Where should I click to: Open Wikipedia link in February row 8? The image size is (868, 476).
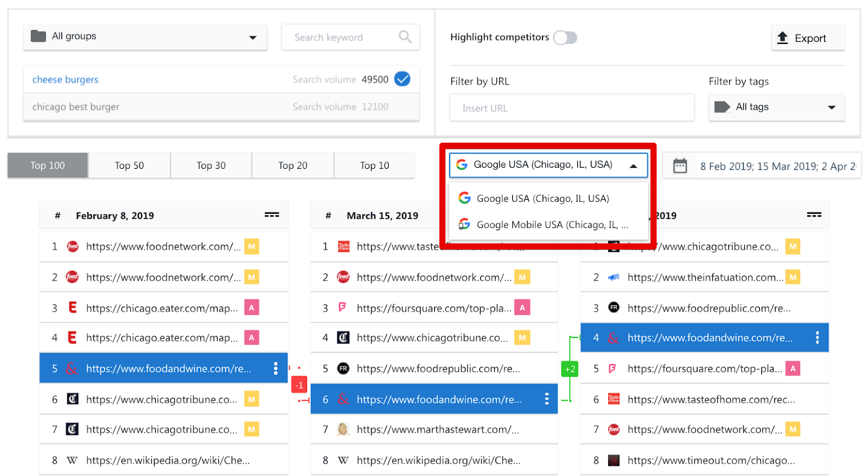click(x=168, y=460)
